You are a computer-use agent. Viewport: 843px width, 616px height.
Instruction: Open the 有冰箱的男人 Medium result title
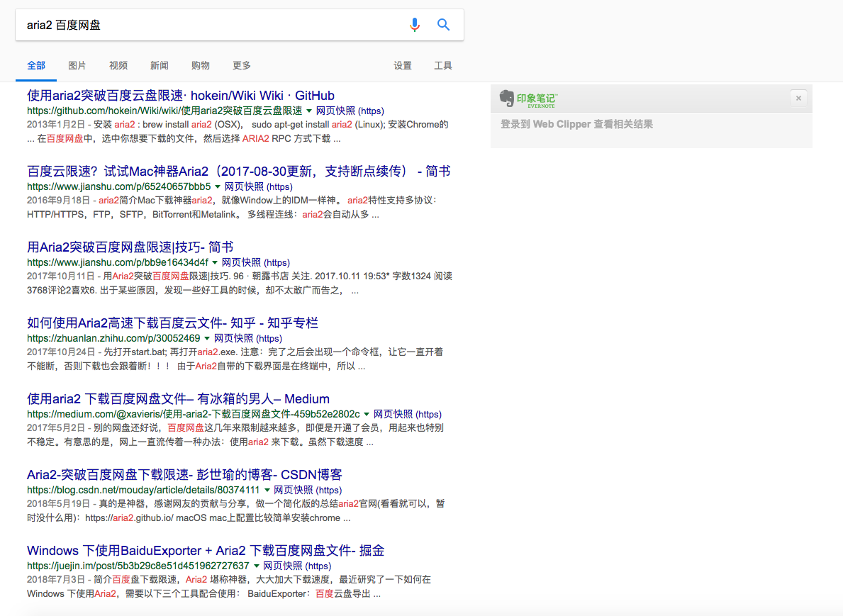coord(178,399)
